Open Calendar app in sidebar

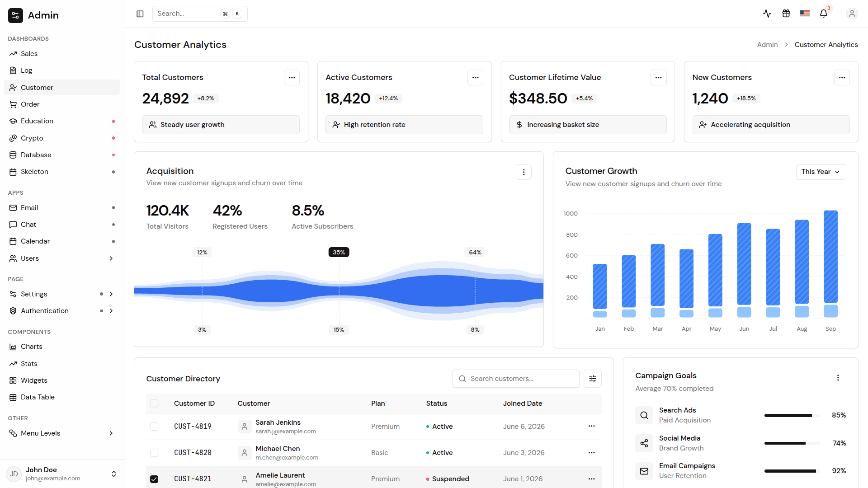coord(62,241)
